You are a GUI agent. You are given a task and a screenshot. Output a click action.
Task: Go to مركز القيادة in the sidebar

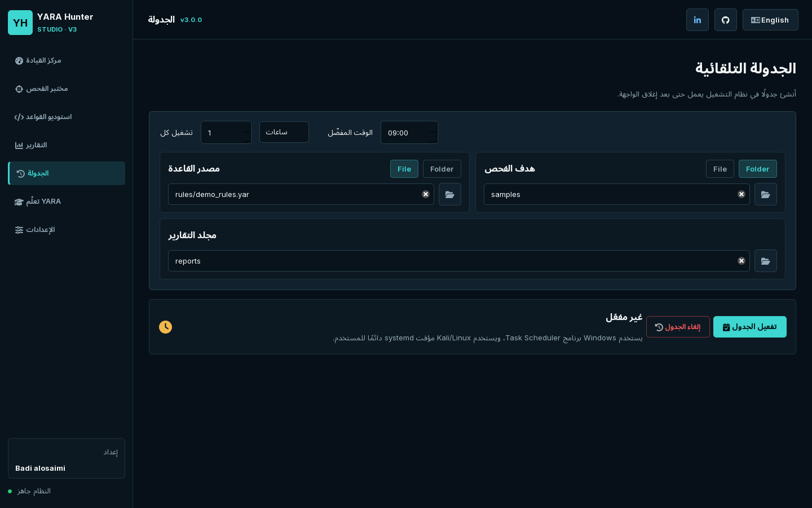(x=67, y=60)
